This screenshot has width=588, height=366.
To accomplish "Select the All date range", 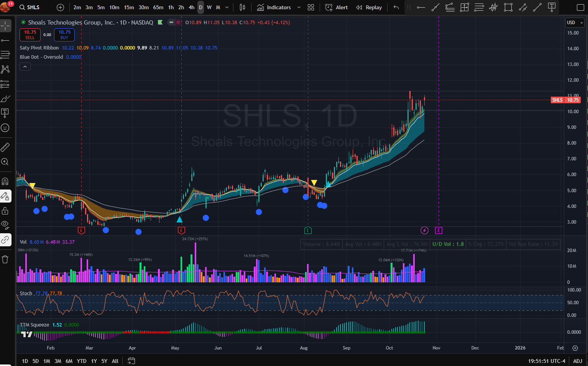I will click(115, 361).
